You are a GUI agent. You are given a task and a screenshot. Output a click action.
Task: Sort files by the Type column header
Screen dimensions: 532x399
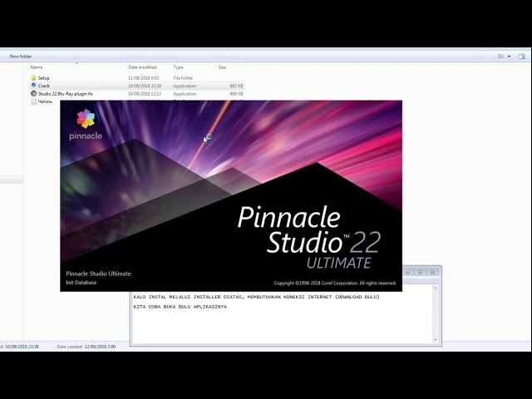point(178,67)
